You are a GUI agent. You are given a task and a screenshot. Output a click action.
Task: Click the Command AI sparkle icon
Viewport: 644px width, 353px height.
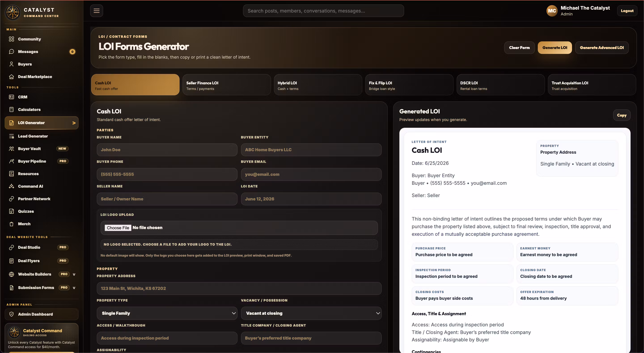coord(11,186)
